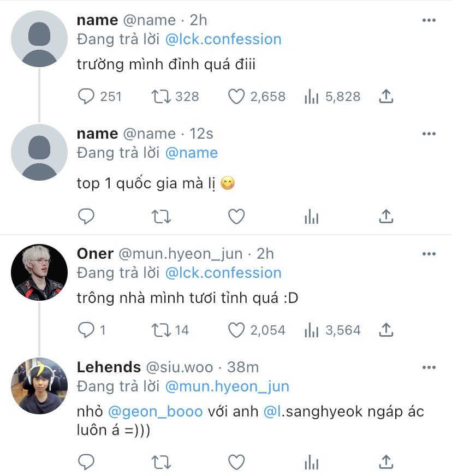Image resolution: width=452 pixels, height=476 pixels.
Task: Open Lehends' profile picture
Action: pyautogui.click(x=39, y=386)
